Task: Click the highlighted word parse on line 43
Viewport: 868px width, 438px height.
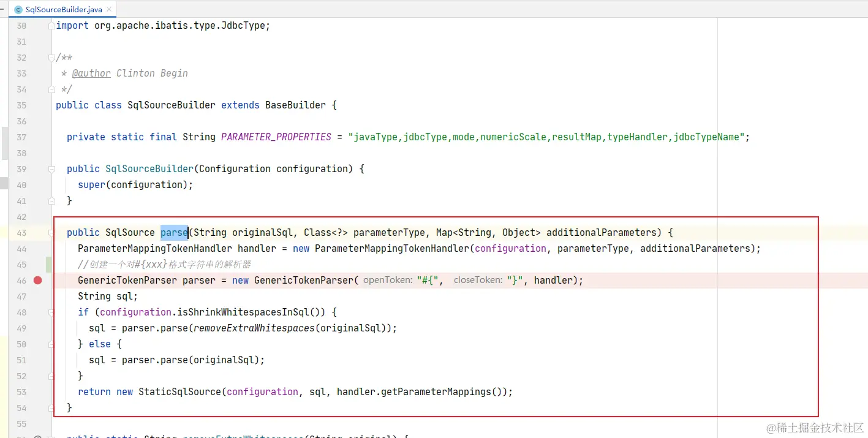Action: click(x=174, y=232)
